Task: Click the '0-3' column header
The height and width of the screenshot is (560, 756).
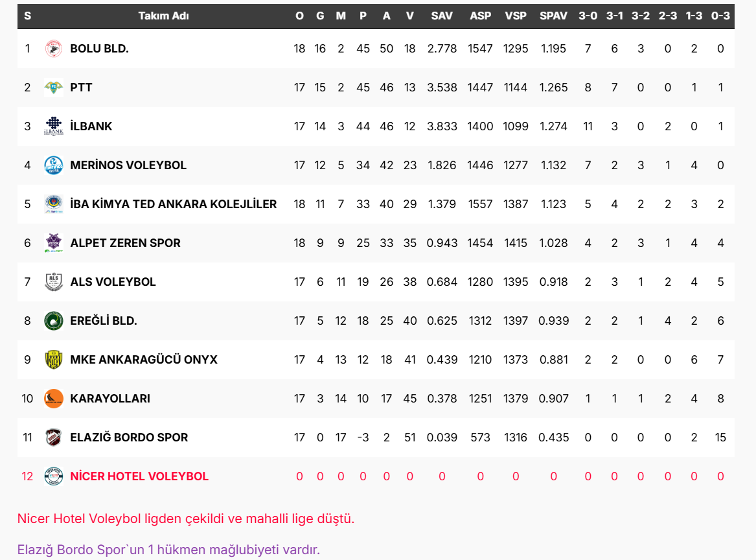Action: [x=720, y=16]
